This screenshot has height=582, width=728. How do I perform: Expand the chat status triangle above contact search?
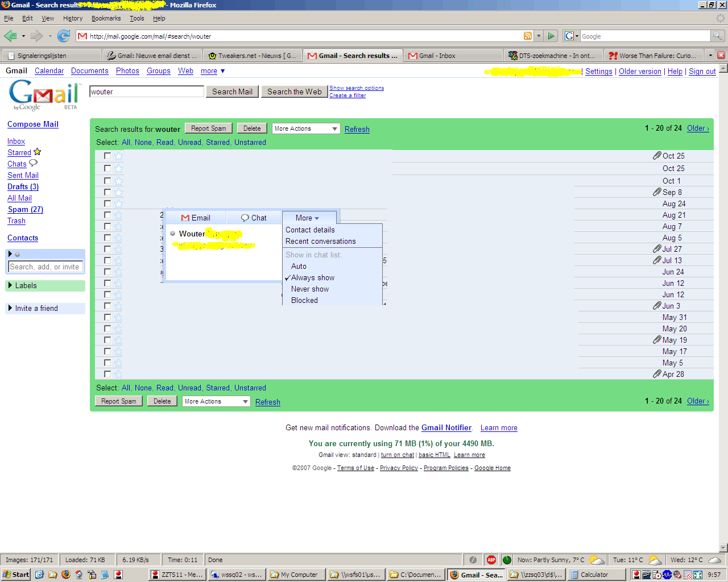point(10,254)
